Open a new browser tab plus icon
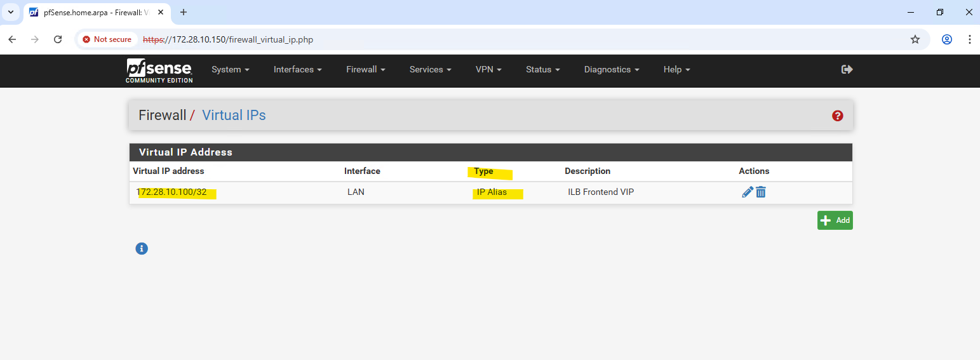This screenshot has height=360, width=980. (x=184, y=12)
